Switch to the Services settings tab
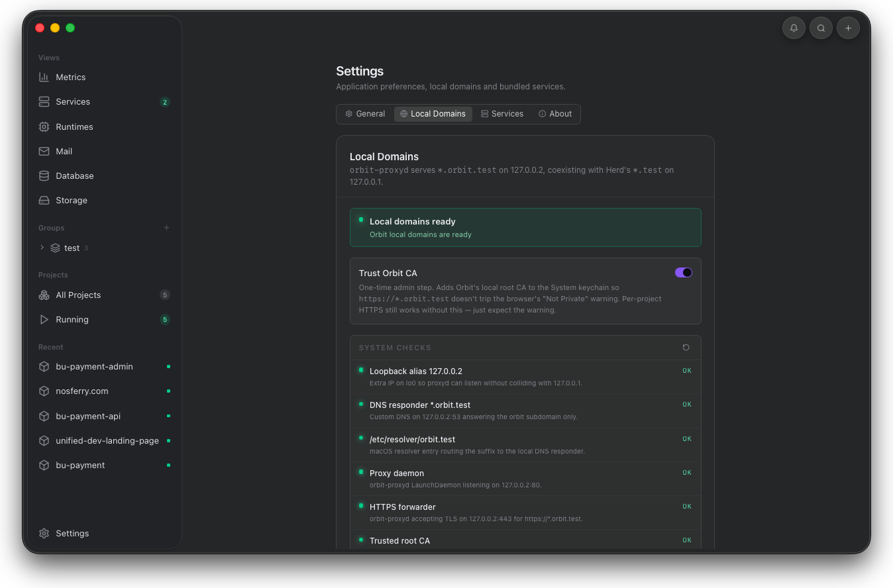Viewport: 893px width, 588px height. [502, 114]
